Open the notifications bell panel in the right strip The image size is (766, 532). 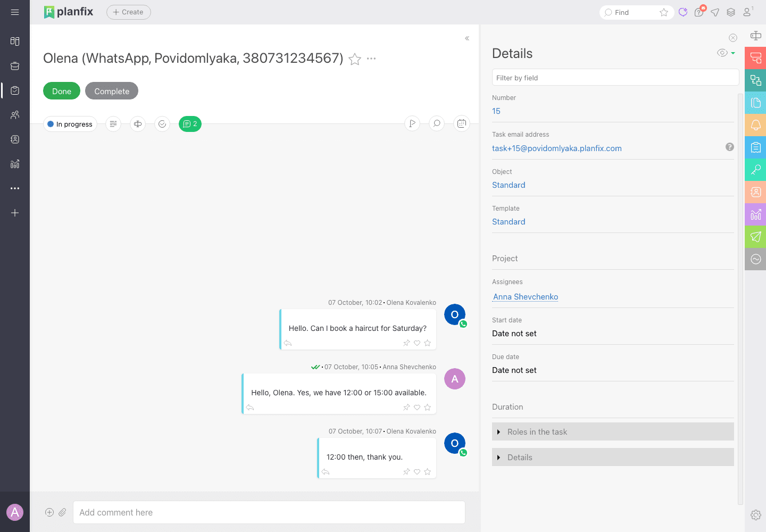tap(755, 125)
